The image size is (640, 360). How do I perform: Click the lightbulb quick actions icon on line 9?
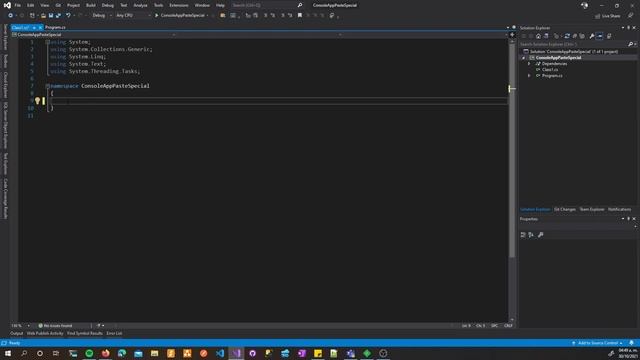coord(37,100)
